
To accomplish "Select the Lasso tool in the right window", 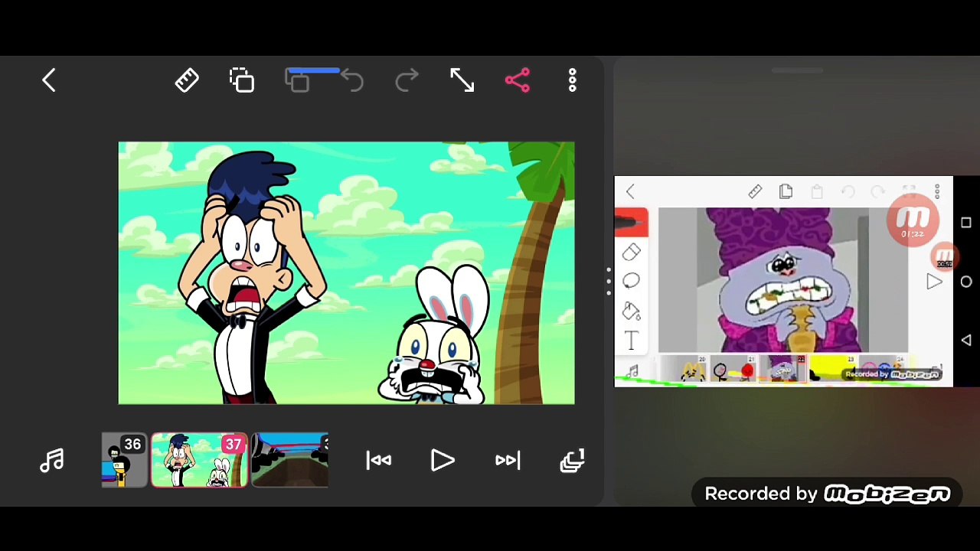I will click(631, 281).
